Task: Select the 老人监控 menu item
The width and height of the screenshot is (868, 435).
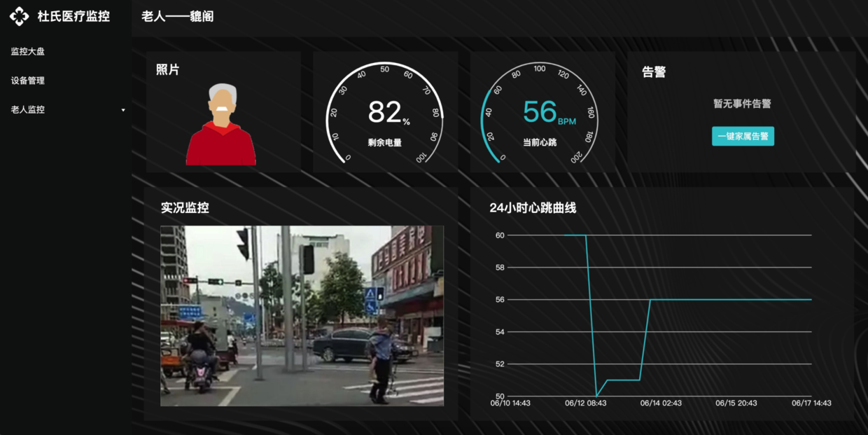Action: [28, 109]
